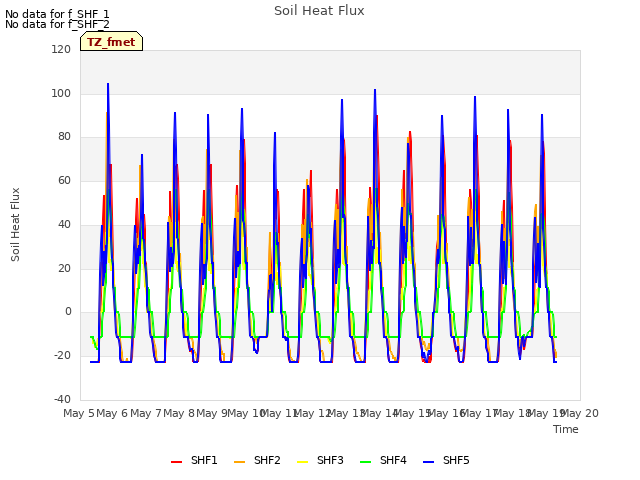Click the orange SHF2 legend color marker
The width and height of the screenshot is (640, 480).
coord(239,462)
